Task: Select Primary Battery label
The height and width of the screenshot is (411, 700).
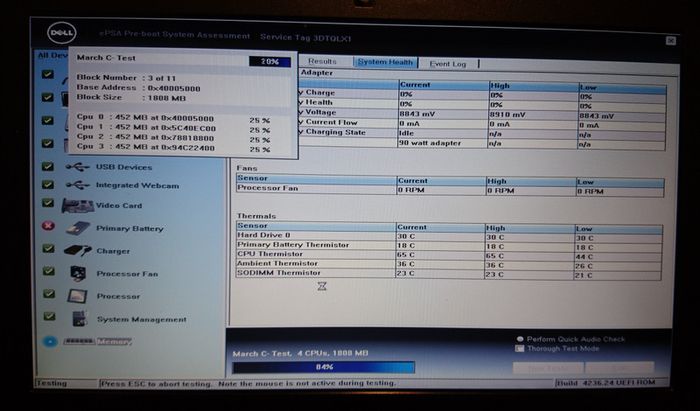Action: (x=130, y=228)
